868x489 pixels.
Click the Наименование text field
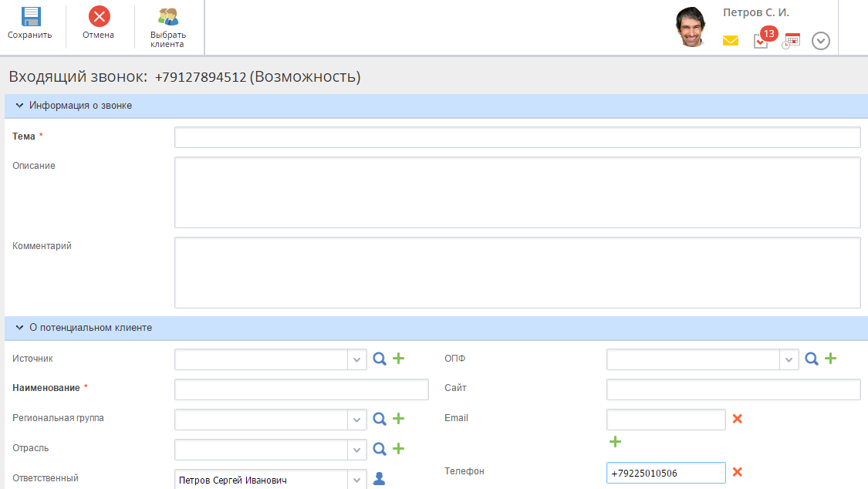pyautogui.click(x=301, y=390)
